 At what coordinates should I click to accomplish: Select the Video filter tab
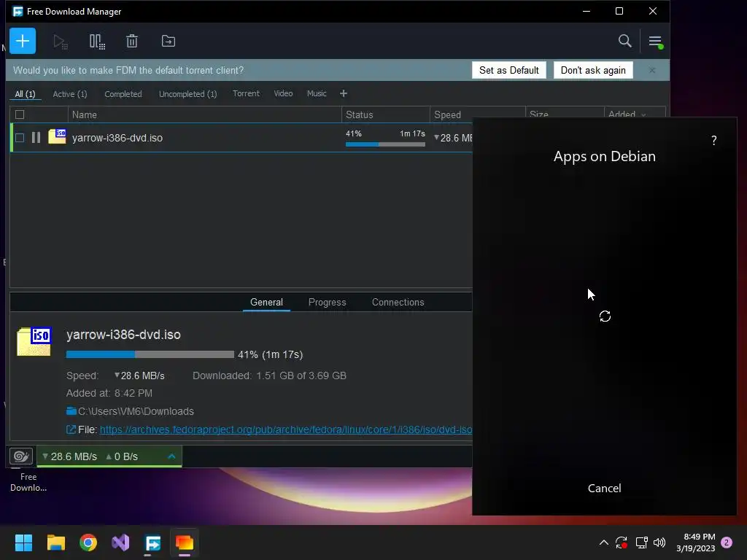pyautogui.click(x=283, y=93)
